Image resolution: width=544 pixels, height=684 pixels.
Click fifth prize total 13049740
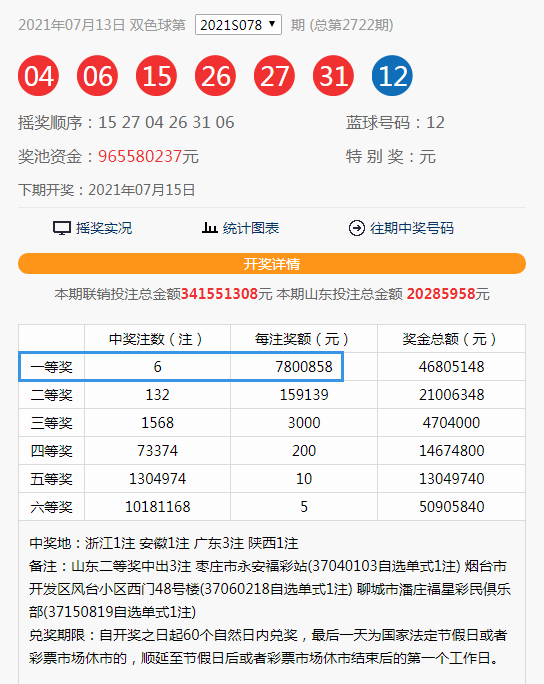452,479
